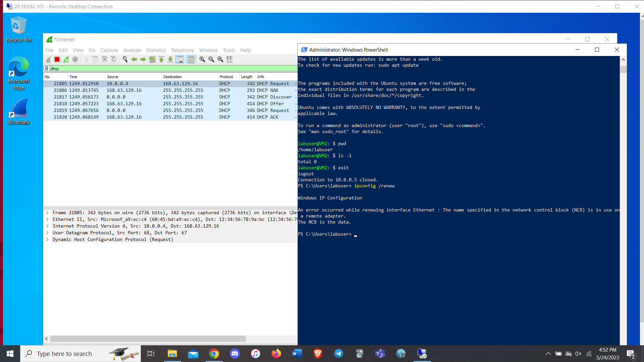Image resolution: width=644 pixels, height=362 pixels.
Task: Open the Statistics menu
Action: coord(156,50)
